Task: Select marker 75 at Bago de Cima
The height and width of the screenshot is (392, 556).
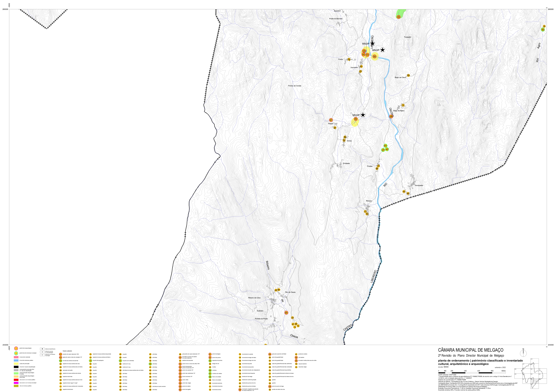Action: (x=408, y=76)
